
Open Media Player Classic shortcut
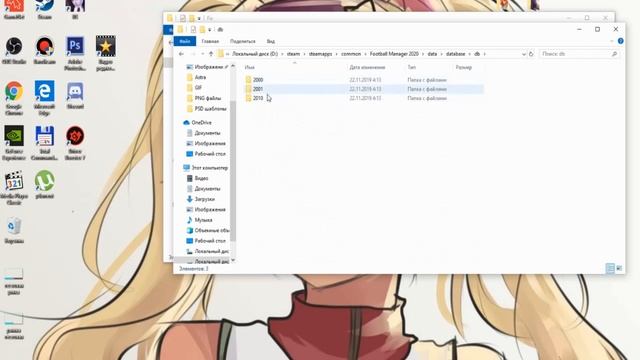pyautogui.click(x=14, y=188)
